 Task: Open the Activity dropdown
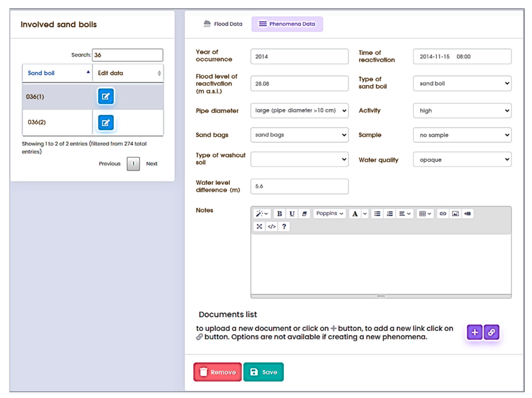tap(462, 111)
